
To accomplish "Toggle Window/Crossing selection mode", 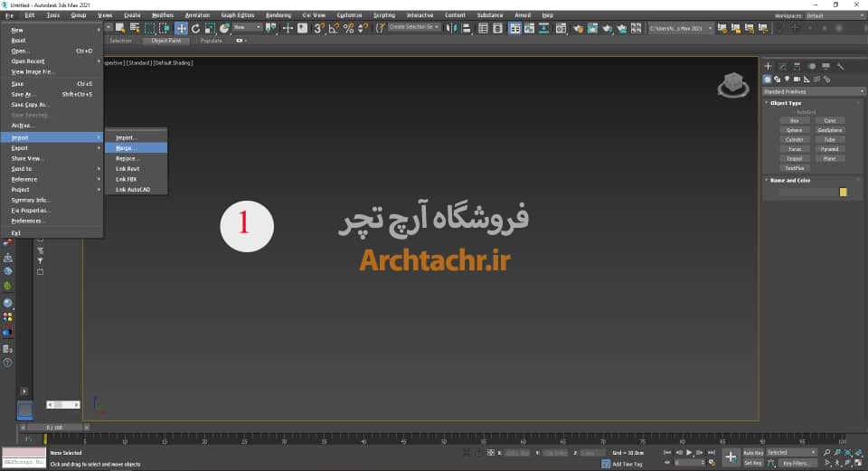I will coord(165,28).
